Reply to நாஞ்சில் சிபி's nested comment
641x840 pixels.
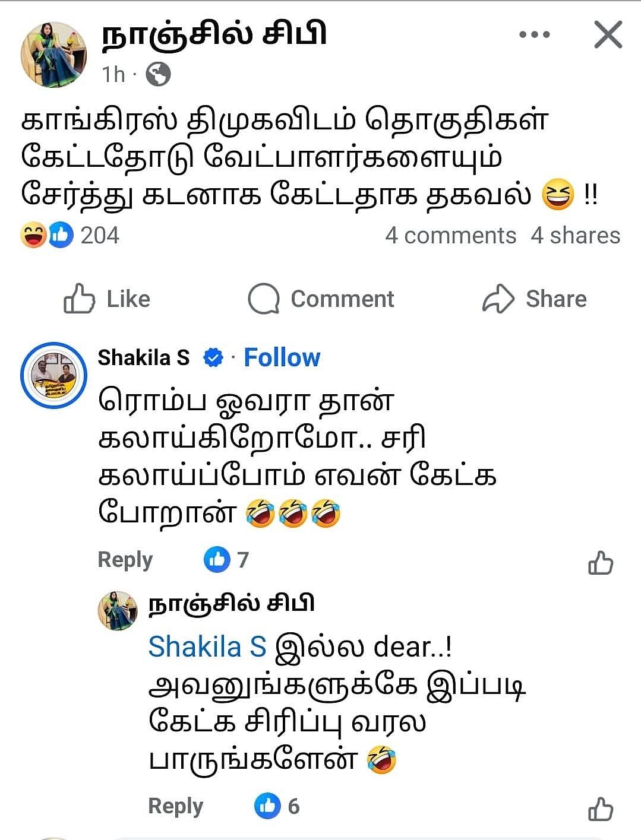175,806
